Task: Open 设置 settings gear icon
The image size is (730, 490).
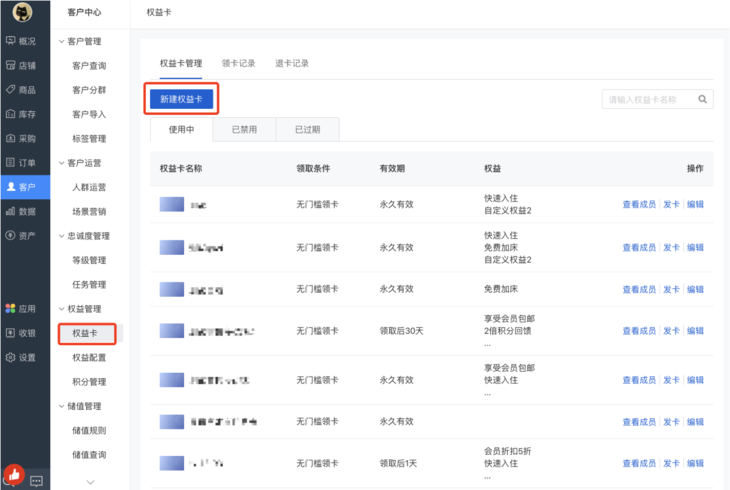Action: [x=11, y=357]
